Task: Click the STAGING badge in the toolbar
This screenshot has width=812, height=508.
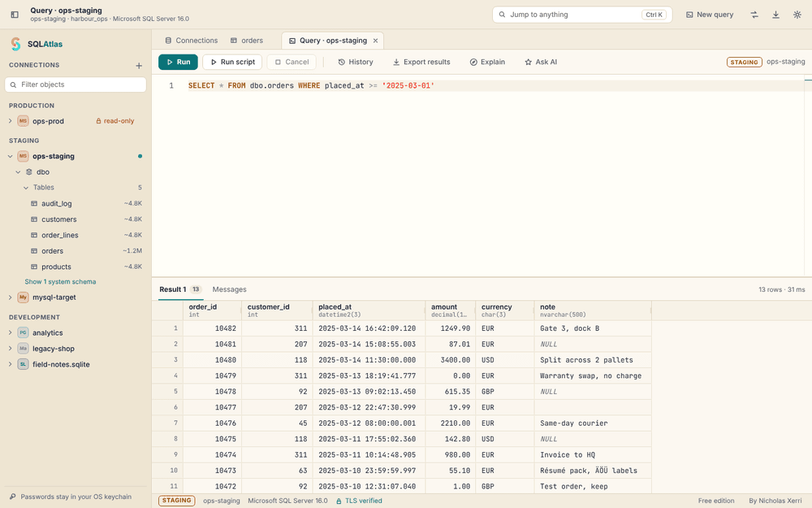Action: (744, 63)
